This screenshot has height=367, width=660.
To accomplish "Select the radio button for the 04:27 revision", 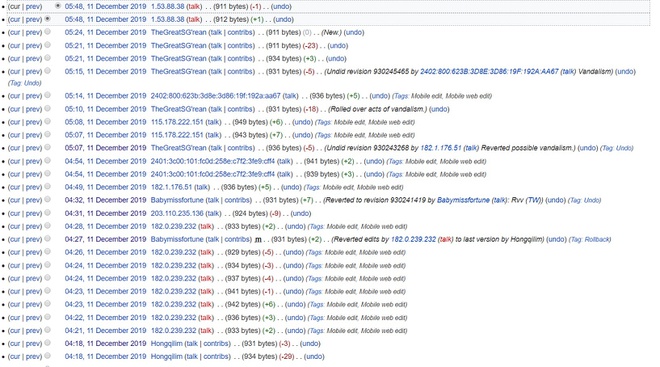I will point(48,239).
